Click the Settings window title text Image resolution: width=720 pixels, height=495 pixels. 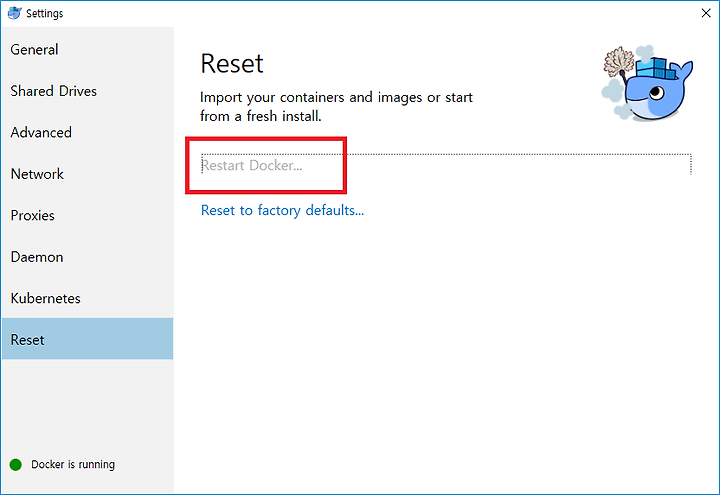pos(45,13)
